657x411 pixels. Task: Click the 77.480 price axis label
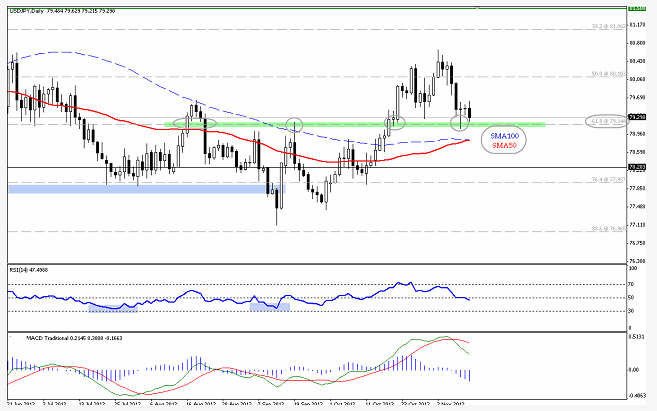[637, 207]
